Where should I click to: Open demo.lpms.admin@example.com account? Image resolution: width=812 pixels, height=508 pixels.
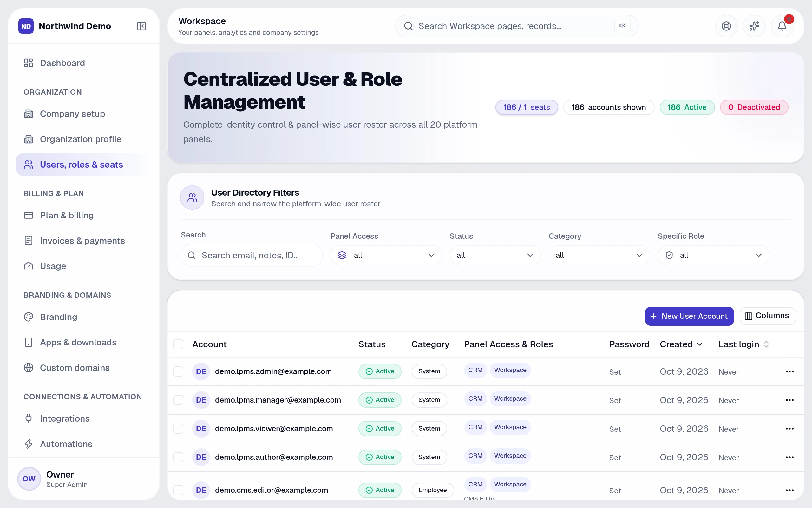(273, 371)
